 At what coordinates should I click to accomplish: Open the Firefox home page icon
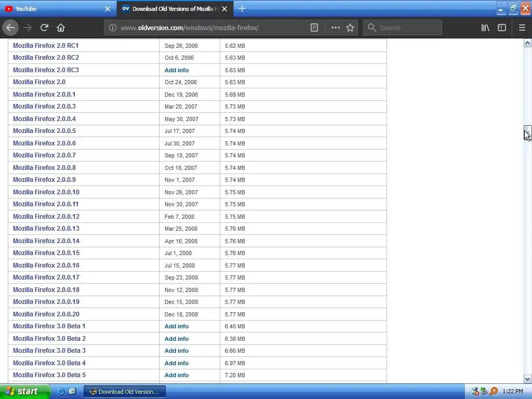tap(61, 28)
